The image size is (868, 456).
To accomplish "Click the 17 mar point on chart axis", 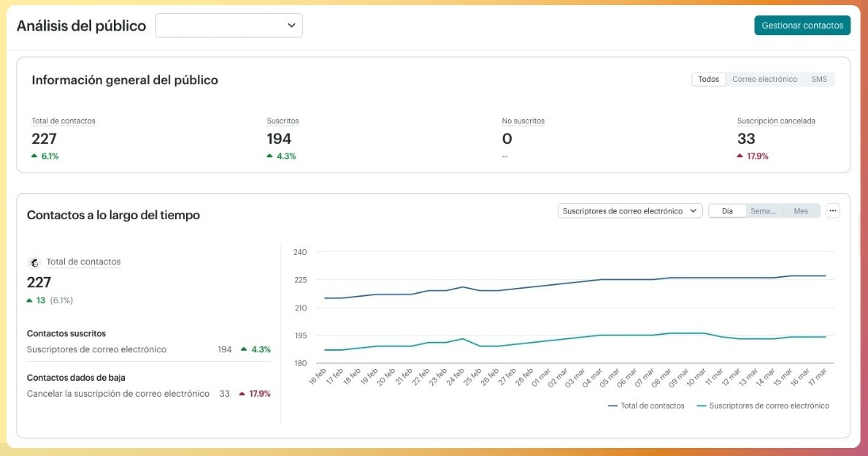I will pyautogui.click(x=819, y=377).
